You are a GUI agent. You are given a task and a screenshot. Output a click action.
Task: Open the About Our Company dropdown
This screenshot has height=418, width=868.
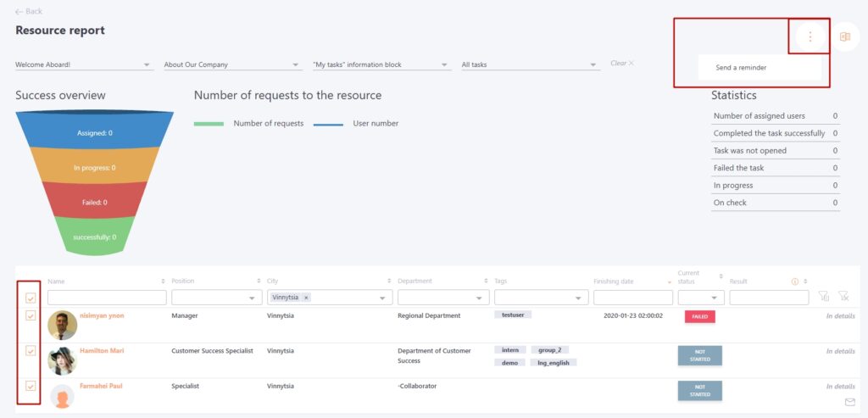pyautogui.click(x=232, y=64)
